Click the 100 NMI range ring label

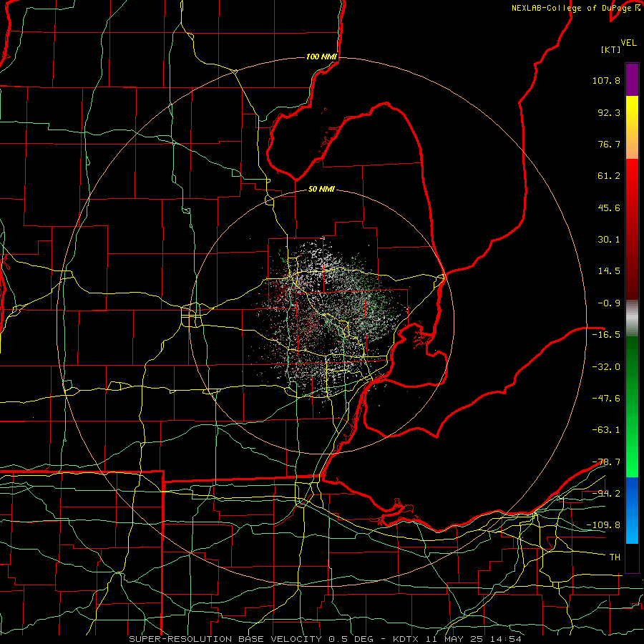[x=321, y=57]
